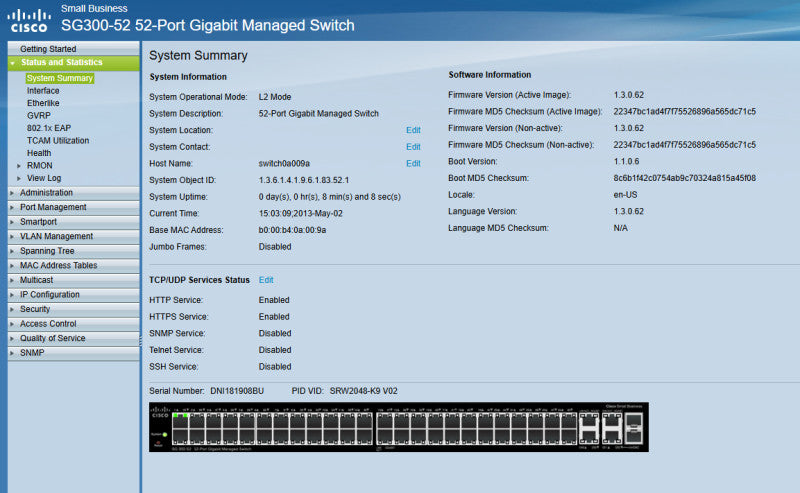Select System Uptime value
The image size is (800, 493).
click(330, 197)
